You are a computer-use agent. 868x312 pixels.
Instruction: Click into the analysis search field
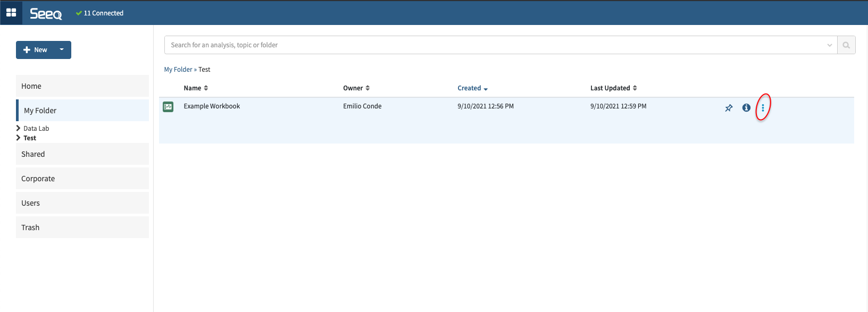pyautogui.click(x=495, y=45)
